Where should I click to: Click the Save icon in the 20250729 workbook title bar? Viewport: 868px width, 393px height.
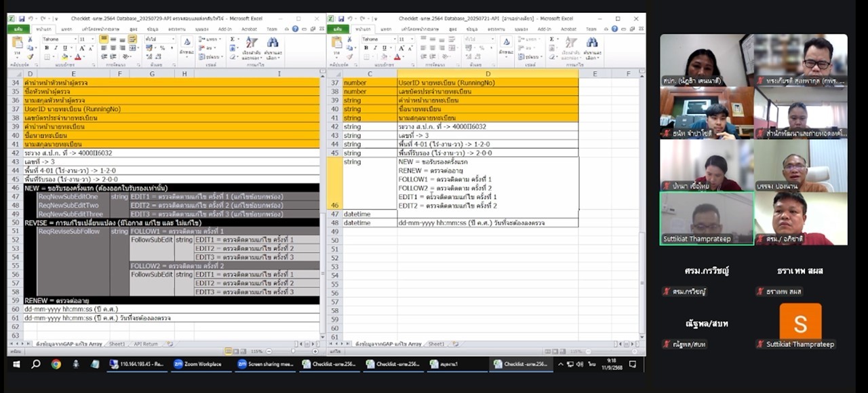click(x=22, y=19)
